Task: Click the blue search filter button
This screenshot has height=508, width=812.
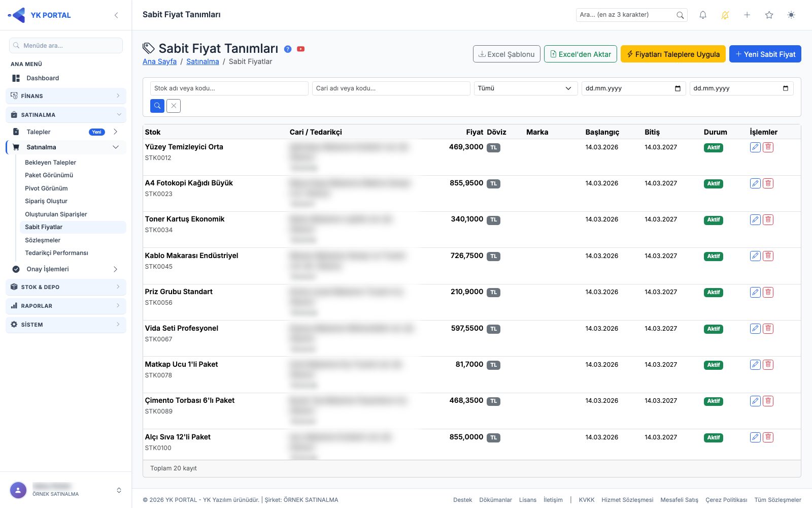Action: 157,106
